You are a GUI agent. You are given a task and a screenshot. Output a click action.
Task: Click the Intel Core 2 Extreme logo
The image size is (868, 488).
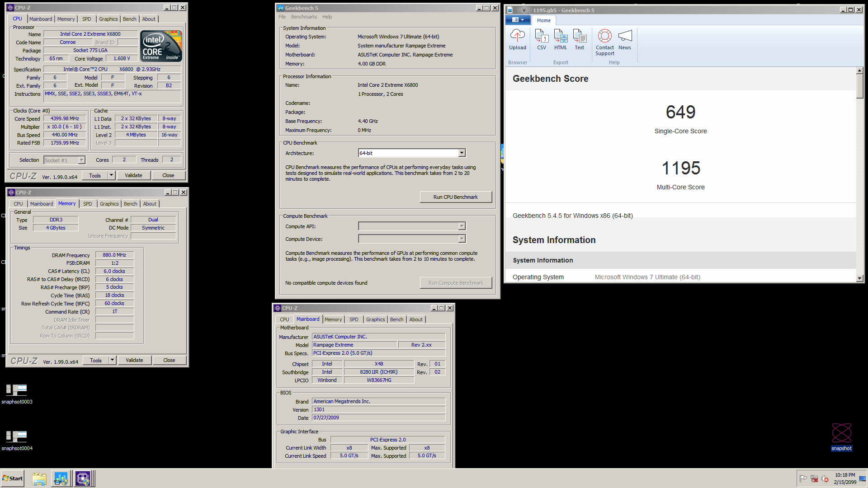coord(161,46)
